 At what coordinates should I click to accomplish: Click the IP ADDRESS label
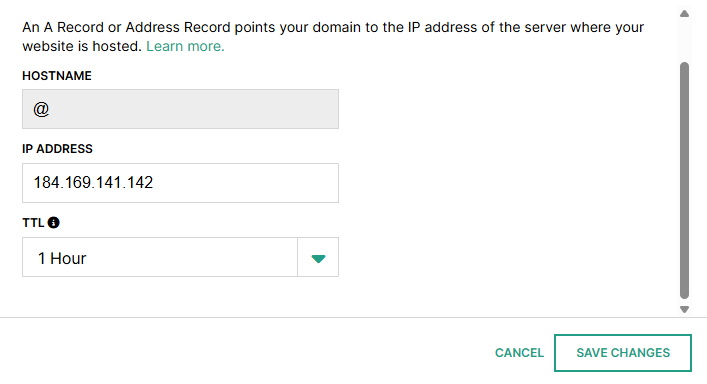(x=57, y=149)
